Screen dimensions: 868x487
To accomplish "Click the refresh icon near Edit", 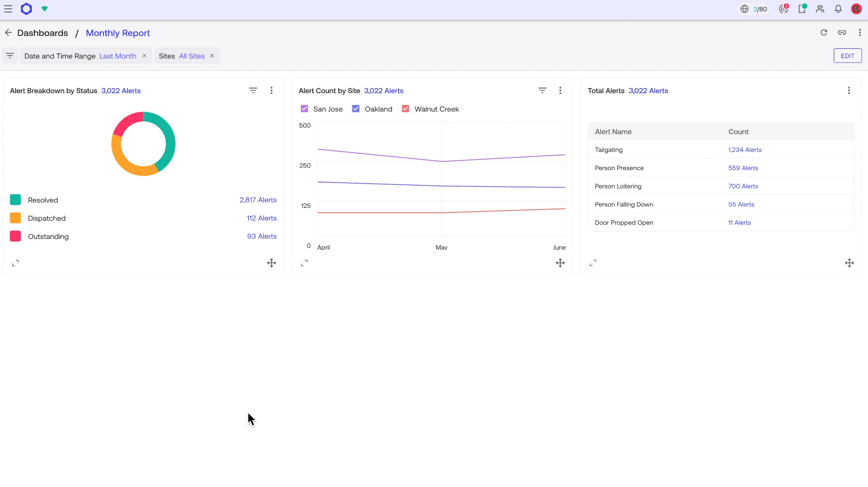I will point(824,32).
